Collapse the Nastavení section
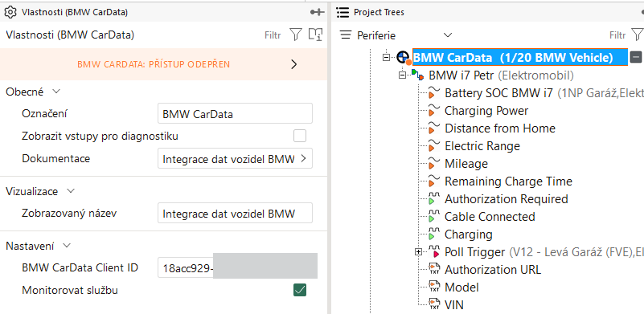The width and height of the screenshot is (644, 314). click(x=67, y=246)
